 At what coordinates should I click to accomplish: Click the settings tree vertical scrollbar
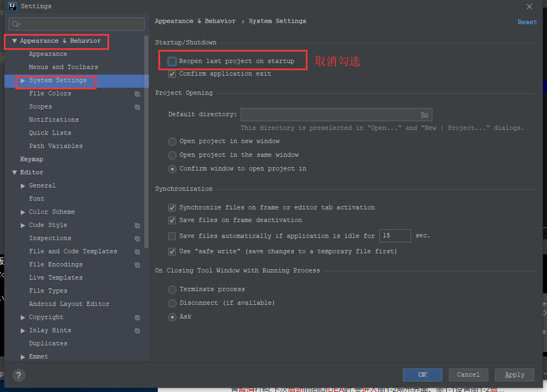pyautogui.click(x=146, y=141)
